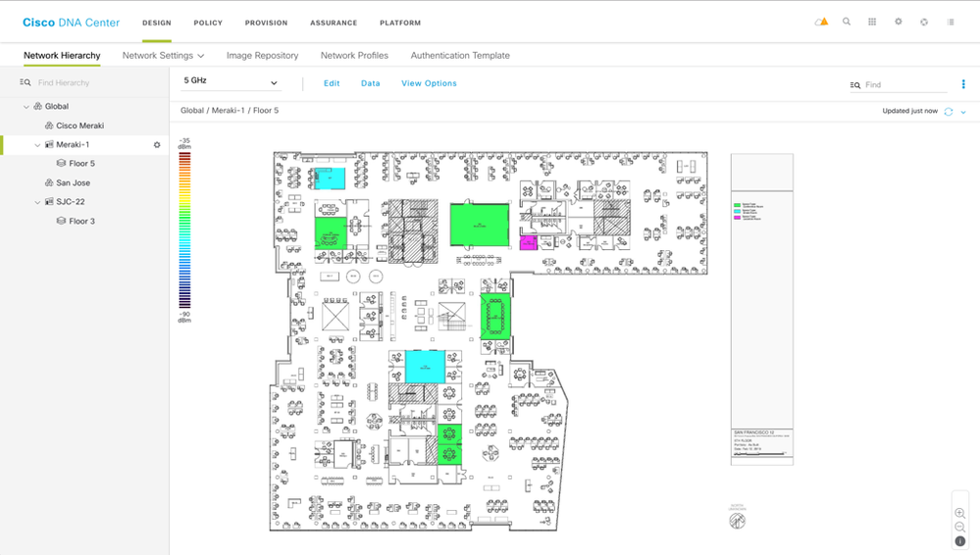This screenshot has width=980, height=555.
Task: Click the Meraki-1 gear settings icon
Action: pos(157,145)
